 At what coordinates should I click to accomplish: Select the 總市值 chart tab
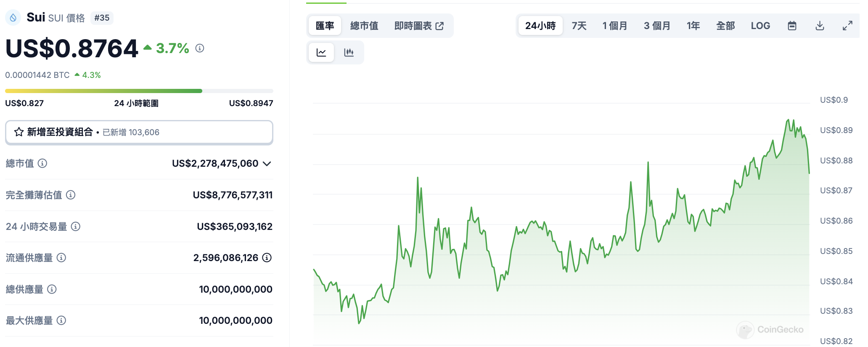[364, 26]
